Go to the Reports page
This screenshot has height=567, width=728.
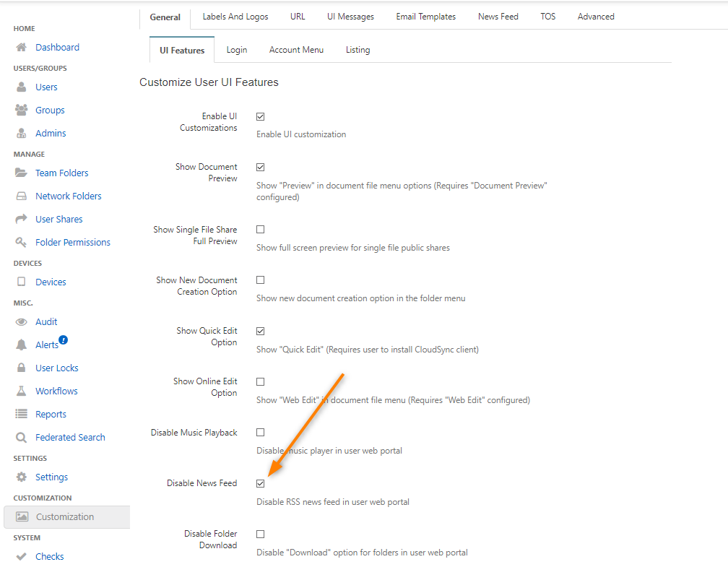pyautogui.click(x=51, y=415)
